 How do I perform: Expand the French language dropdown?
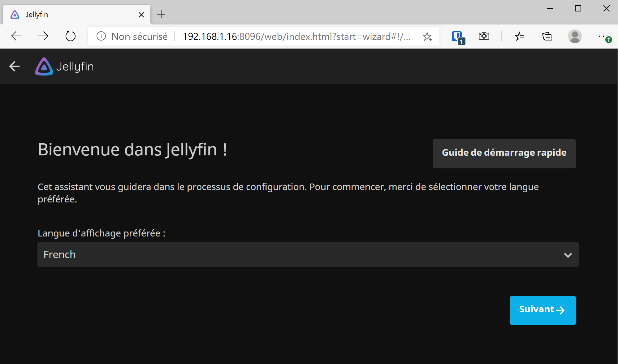pos(308,254)
